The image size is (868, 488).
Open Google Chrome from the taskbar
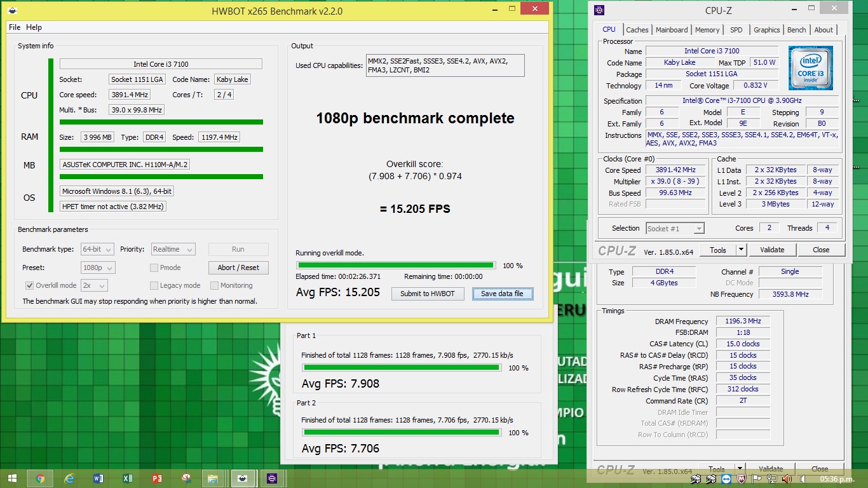click(x=40, y=478)
